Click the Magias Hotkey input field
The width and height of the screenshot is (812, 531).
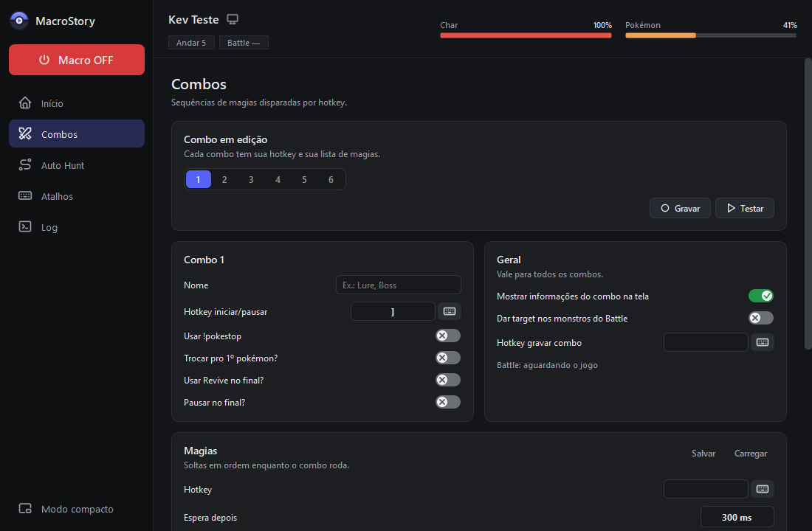click(706, 489)
